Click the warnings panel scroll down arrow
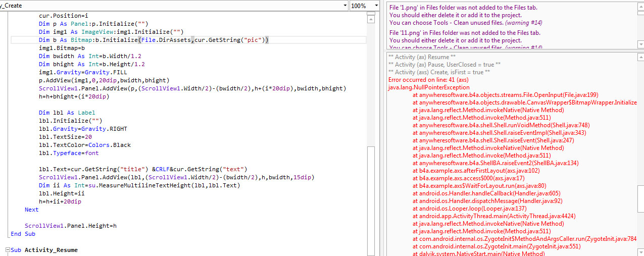The height and width of the screenshot is (256, 644). (x=640, y=44)
